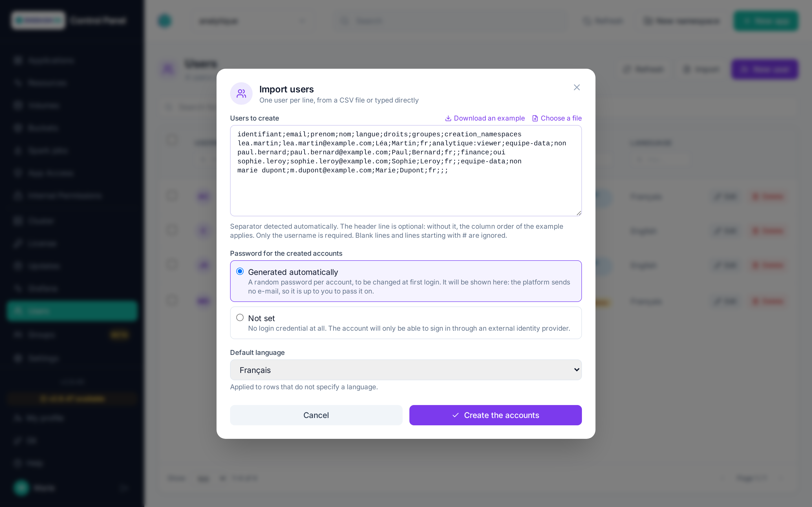Click the file icon beside Choose a file
Viewport: 812px width, 507px height.
tap(535, 118)
